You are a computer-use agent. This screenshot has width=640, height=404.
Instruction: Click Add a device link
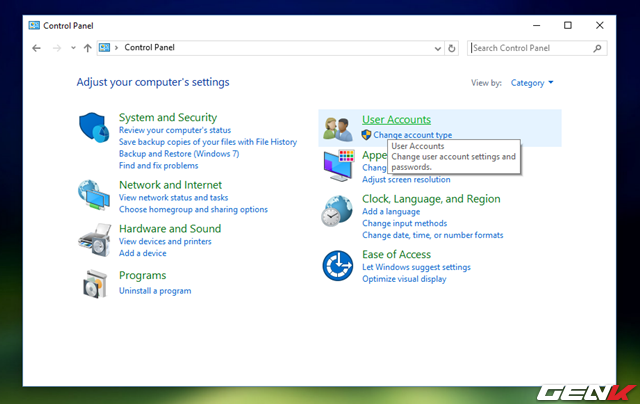tap(142, 253)
